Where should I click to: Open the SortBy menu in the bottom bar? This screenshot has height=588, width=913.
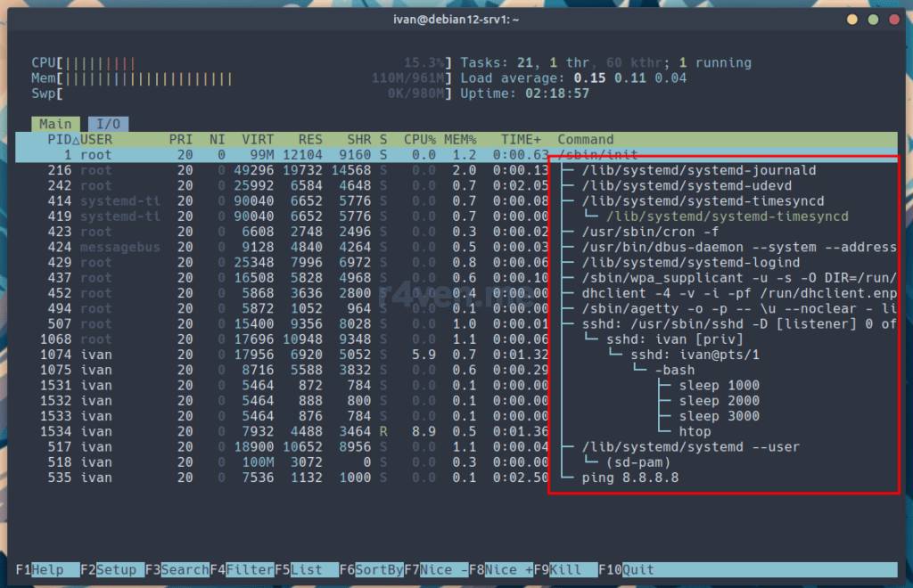pyautogui.click(x=379, y=569)
